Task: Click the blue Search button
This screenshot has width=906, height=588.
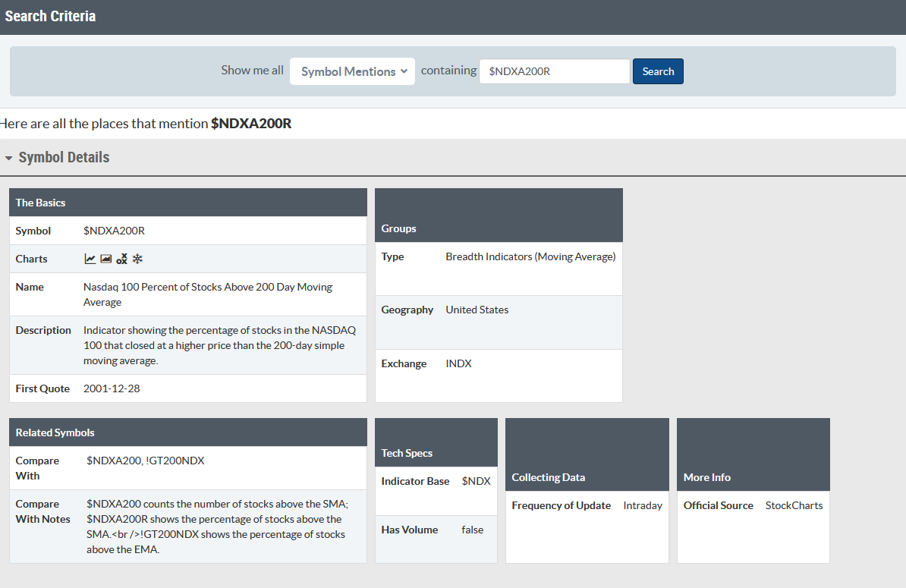Action: [658, 71]
